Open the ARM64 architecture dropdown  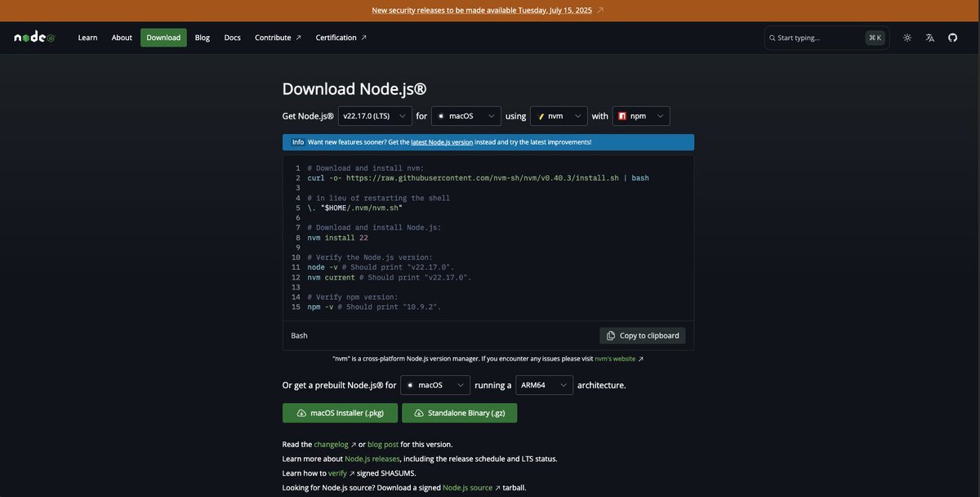(545, 385)
